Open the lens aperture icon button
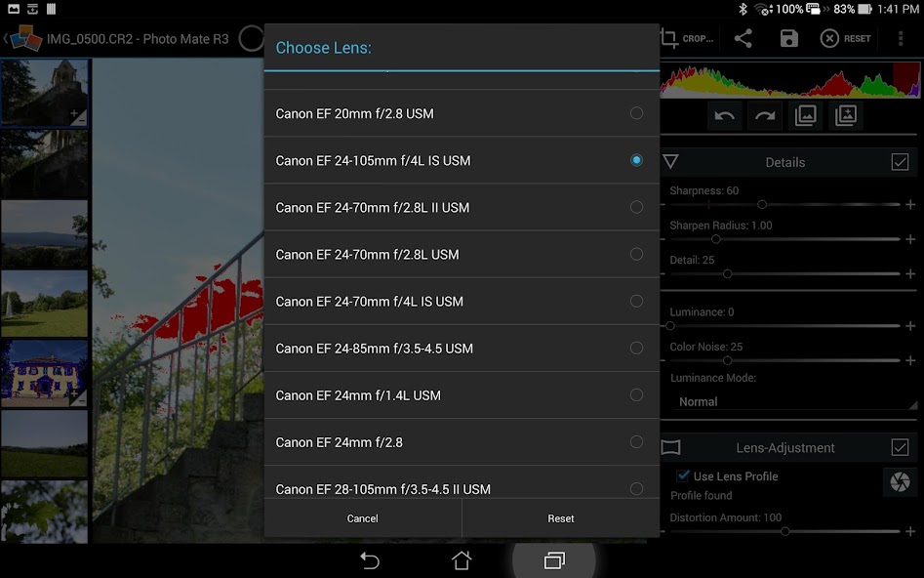The width and height of the screenshot is (924, 578). click(x=900, y=482)
